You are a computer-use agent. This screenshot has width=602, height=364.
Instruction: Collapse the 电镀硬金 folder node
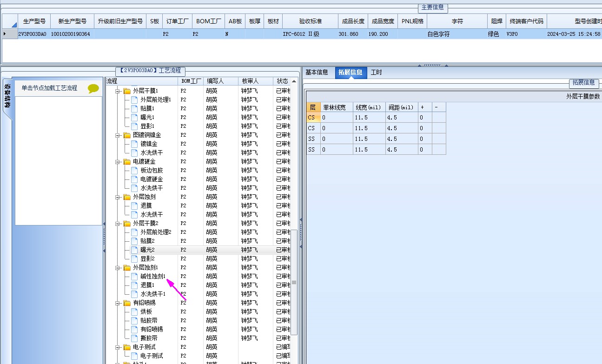pos(118,161)
